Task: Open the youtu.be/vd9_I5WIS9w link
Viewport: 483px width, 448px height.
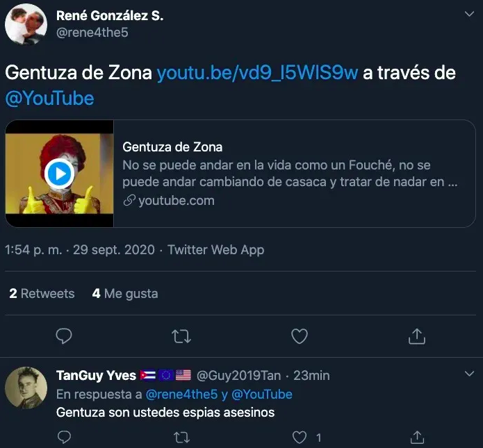Action: (x=257, y=72)
